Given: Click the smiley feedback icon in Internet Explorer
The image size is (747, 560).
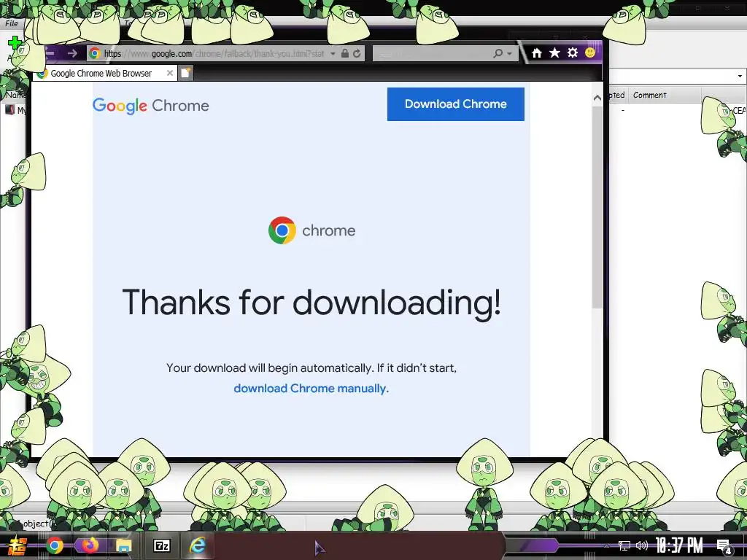Looking at the screenshot, I should point(590,52).
